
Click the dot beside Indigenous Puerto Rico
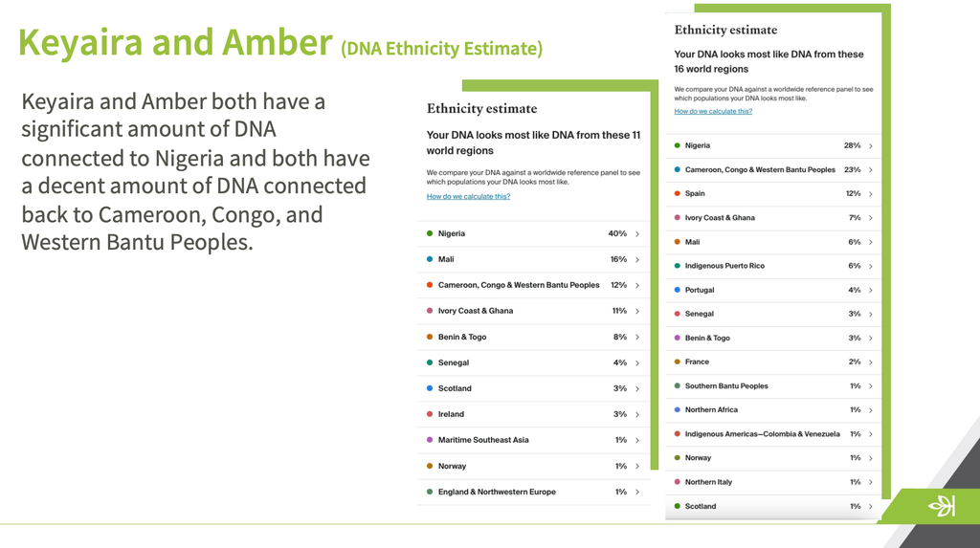point(678,266)
